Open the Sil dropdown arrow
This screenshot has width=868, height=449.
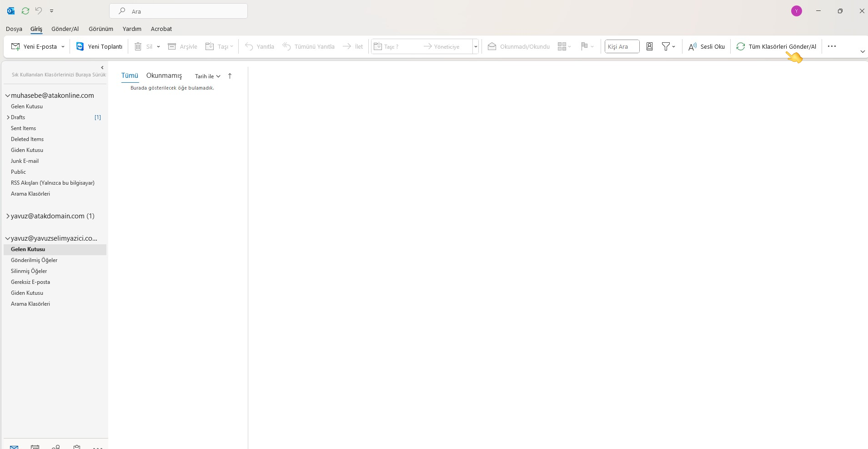click(x=158, y=46)
